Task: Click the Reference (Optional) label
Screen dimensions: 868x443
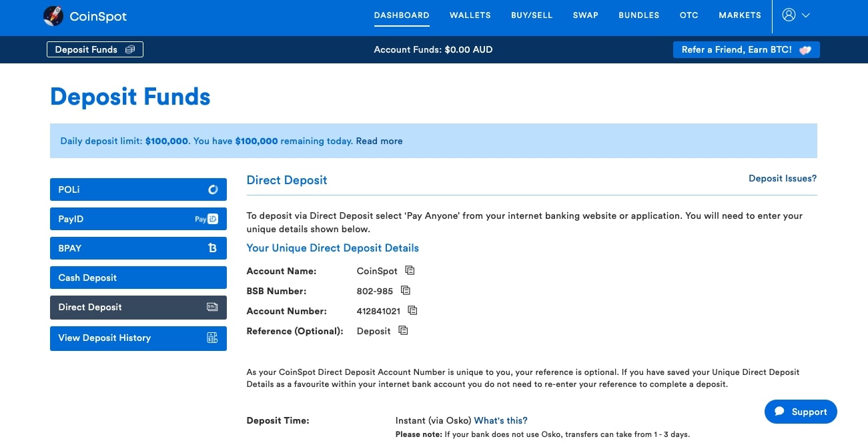Action: [295, 331]
